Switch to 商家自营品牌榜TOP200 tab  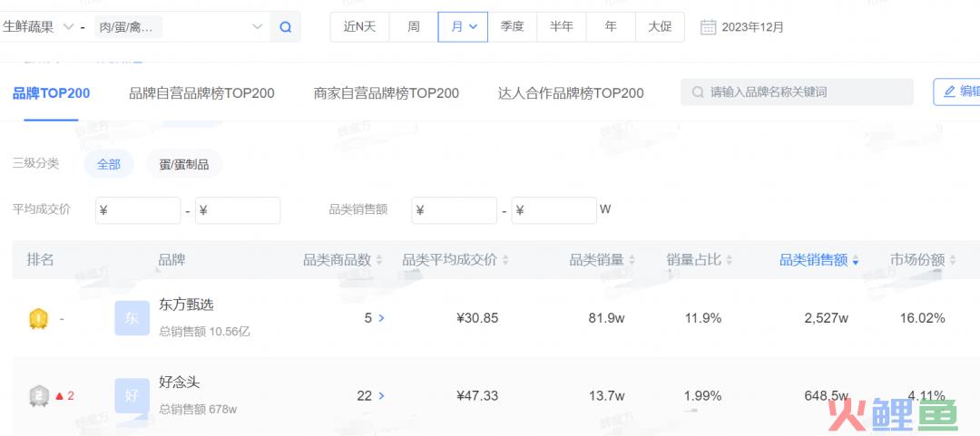pyautogui.click(x=387, y=93)
